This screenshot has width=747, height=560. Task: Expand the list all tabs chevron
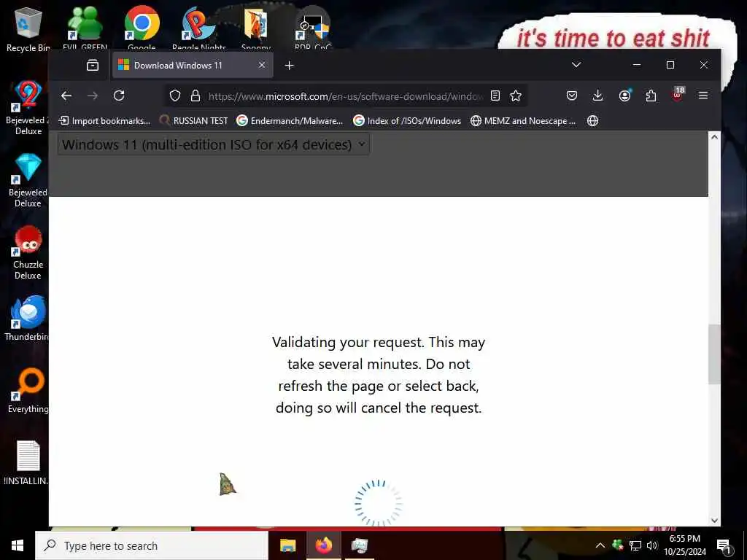point(576,65)
